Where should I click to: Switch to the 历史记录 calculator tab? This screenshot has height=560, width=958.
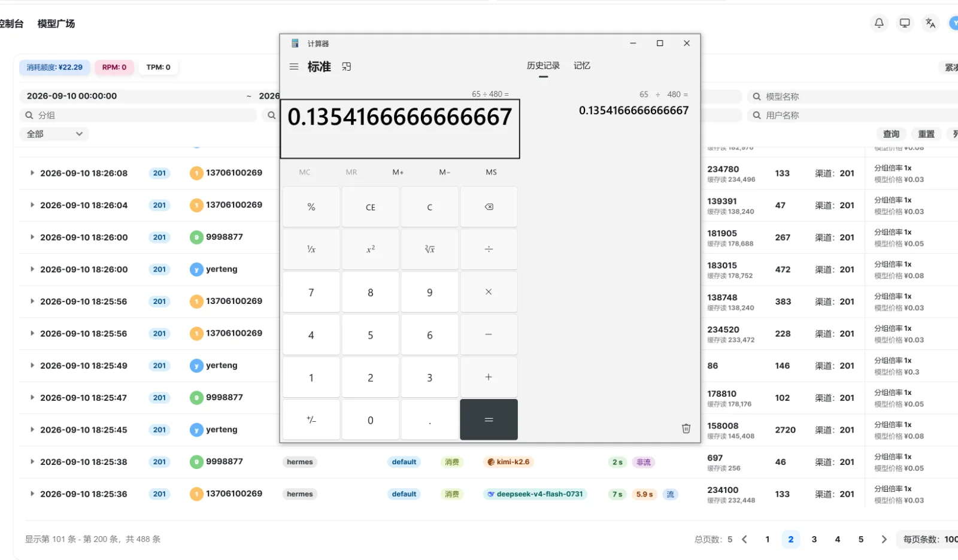[x=543, y=66]
